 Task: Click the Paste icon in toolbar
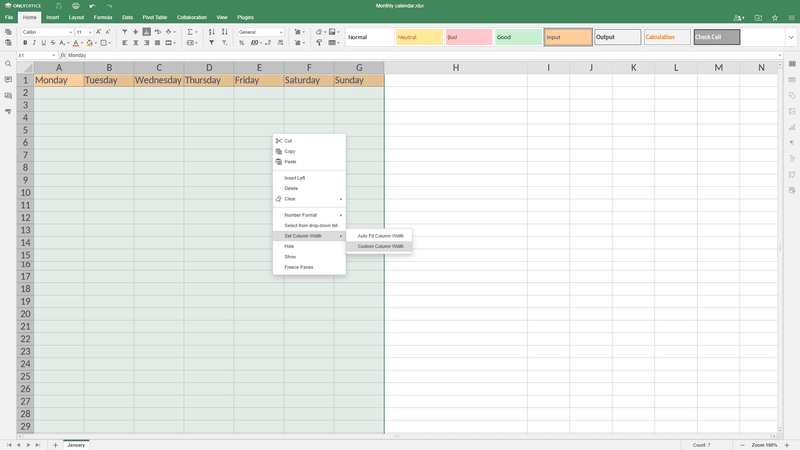8,43
